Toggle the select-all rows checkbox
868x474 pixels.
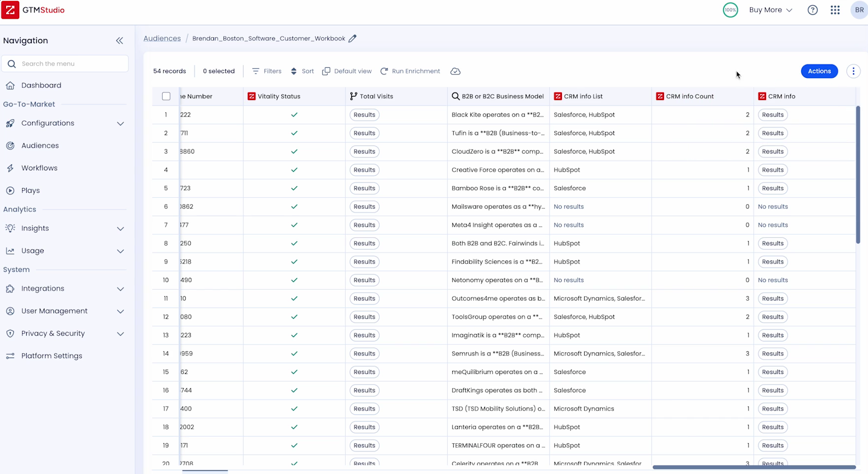click(166, 96)
